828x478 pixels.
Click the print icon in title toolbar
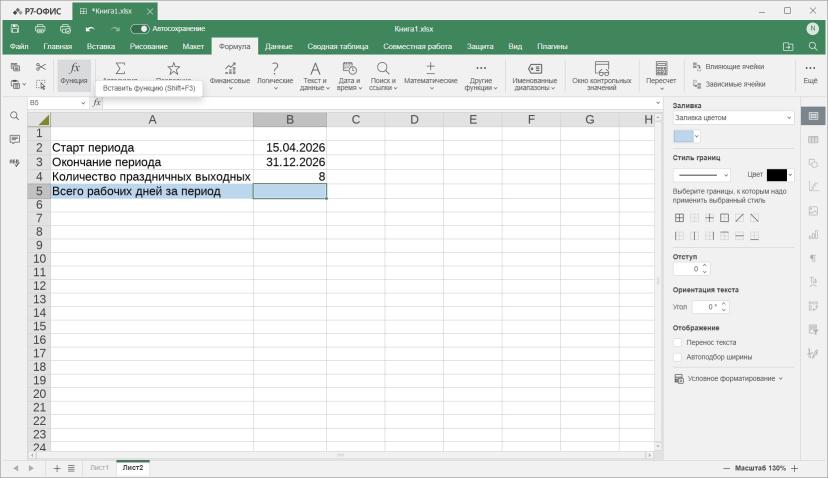point(40,29)
